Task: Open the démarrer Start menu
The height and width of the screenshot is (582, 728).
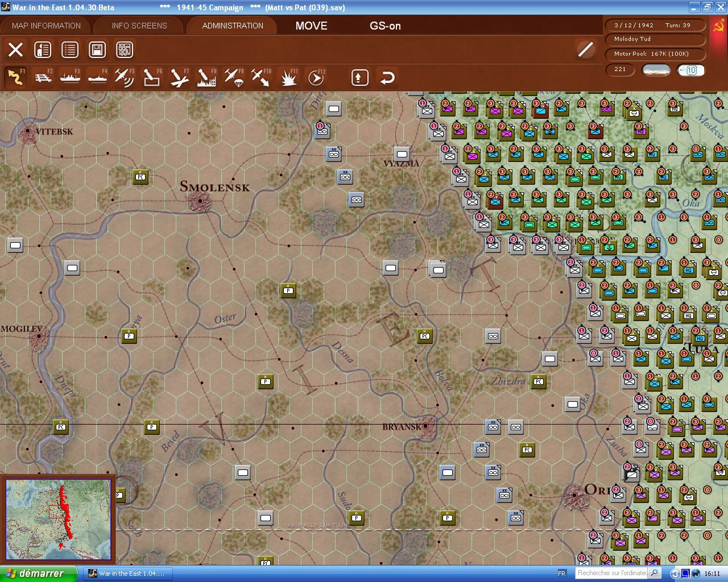Action: click(x=38, y=573)
